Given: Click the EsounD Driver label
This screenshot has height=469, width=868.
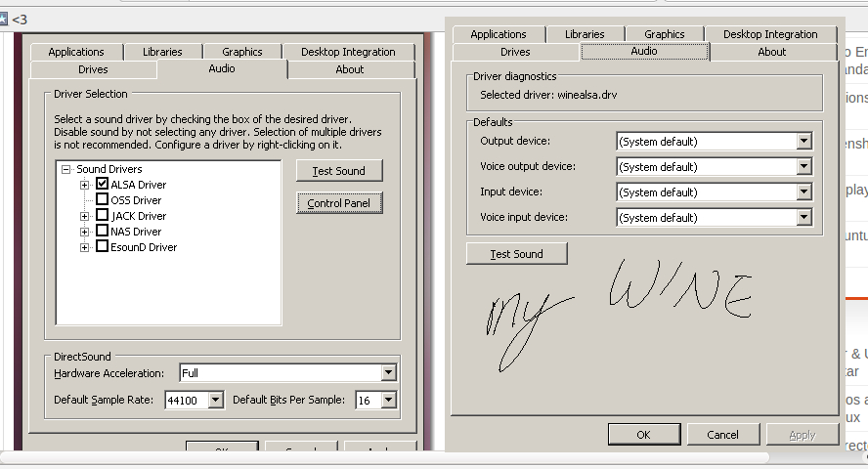Looking at the screenshot, I should (144, 247).
